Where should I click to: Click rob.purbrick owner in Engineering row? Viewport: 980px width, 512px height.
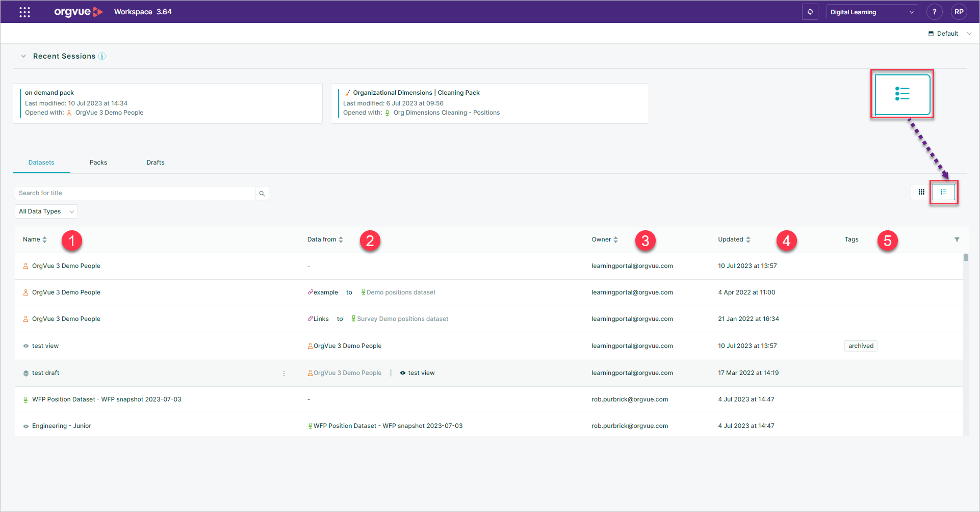[630, 426]
